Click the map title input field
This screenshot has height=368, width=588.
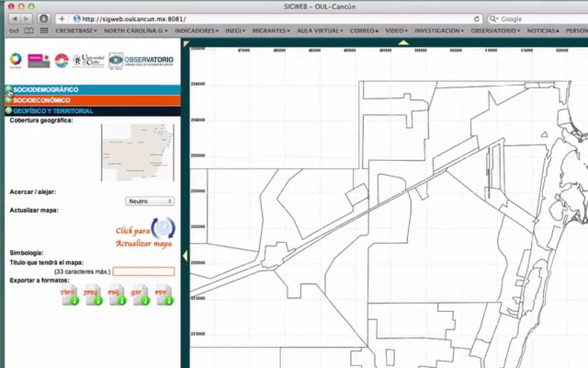[x=144, y=272]
